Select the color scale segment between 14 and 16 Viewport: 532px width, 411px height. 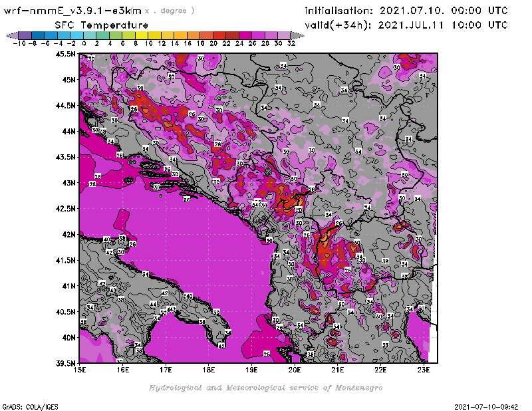(x=180, y=35)
